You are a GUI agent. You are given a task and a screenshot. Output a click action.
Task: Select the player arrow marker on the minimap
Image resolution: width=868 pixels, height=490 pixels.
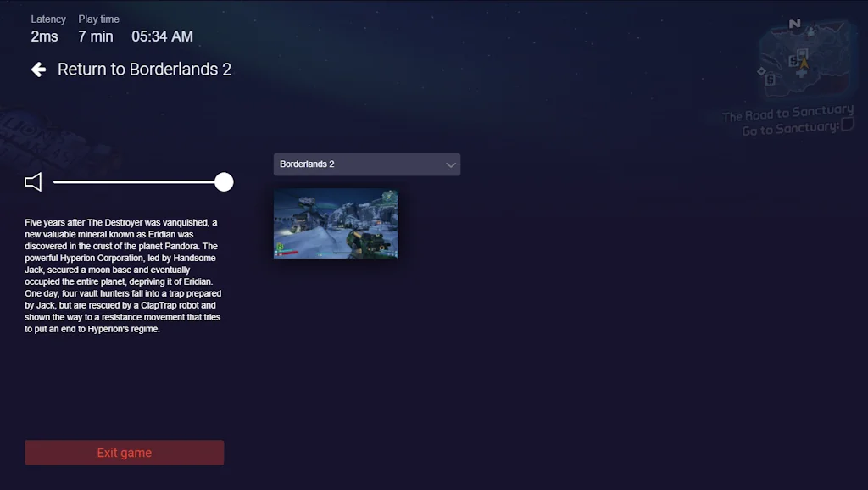coord(804,63)
